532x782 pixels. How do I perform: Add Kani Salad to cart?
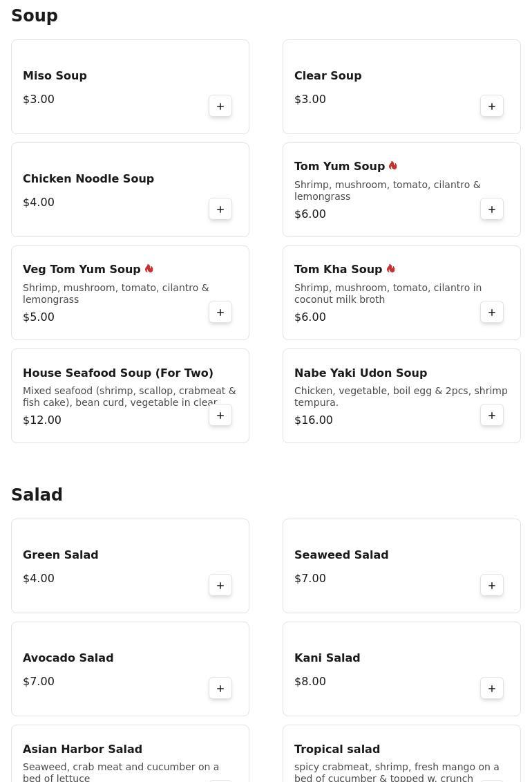click(x=492, y=689)
